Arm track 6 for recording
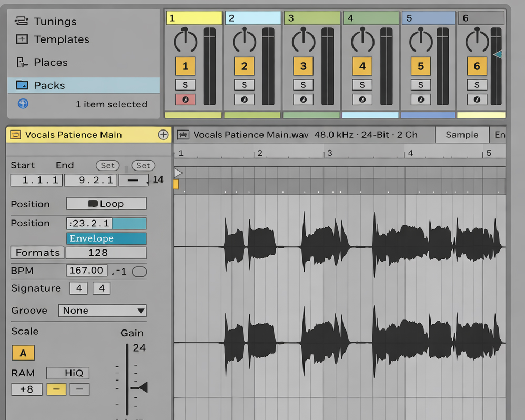 (477, 99)
